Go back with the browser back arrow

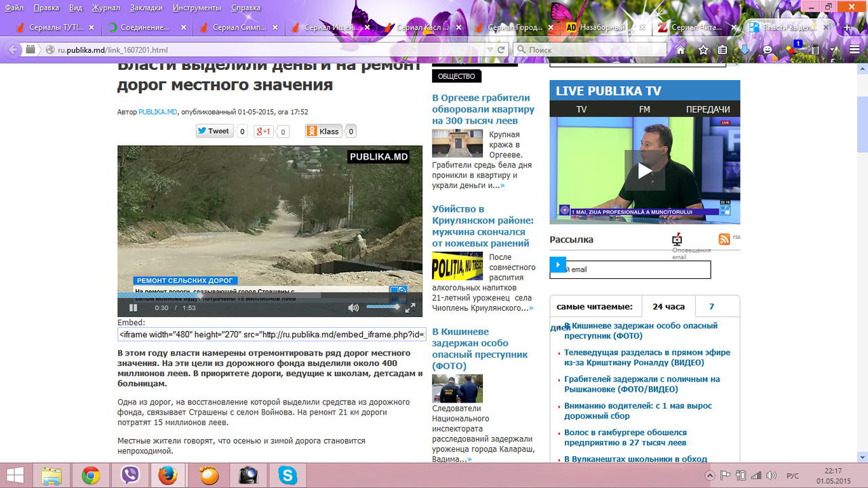[x=13, y=50]
